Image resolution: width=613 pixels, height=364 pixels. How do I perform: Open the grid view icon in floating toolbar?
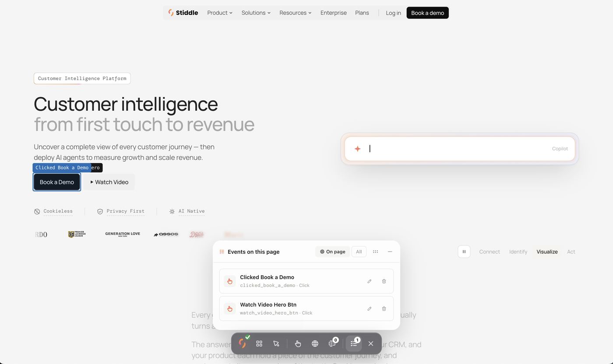pos(259,343)
